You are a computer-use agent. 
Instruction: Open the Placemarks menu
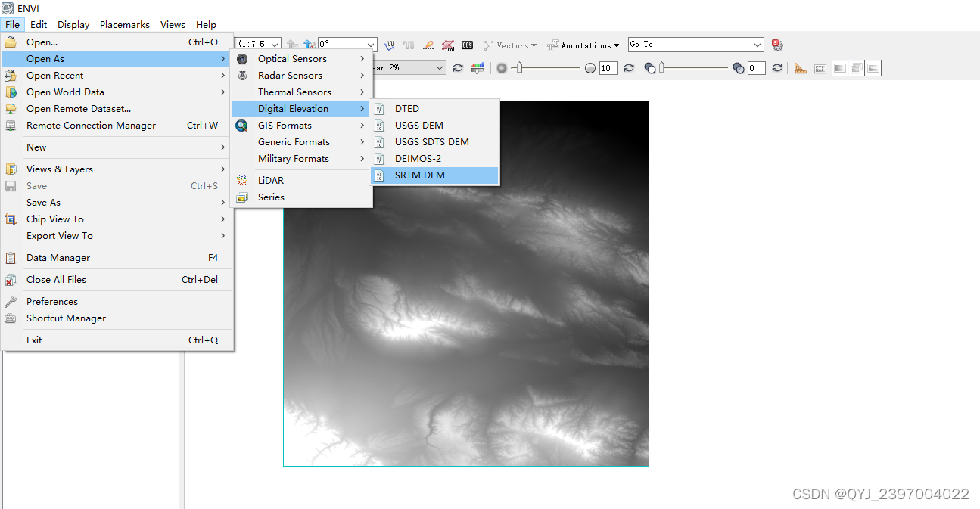click(125, 25)
